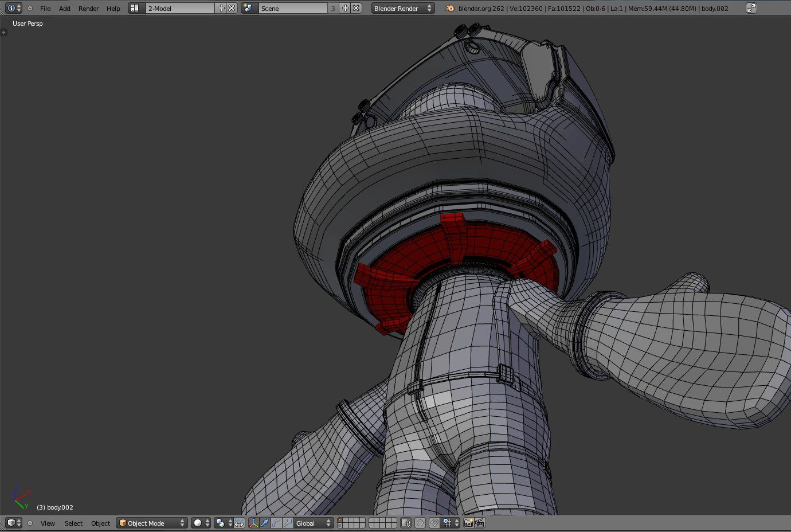This screenshot has height=532, width=791.
Task: Toggle the 3D manipulator widget visibility button
Action: tap(254, 523)
